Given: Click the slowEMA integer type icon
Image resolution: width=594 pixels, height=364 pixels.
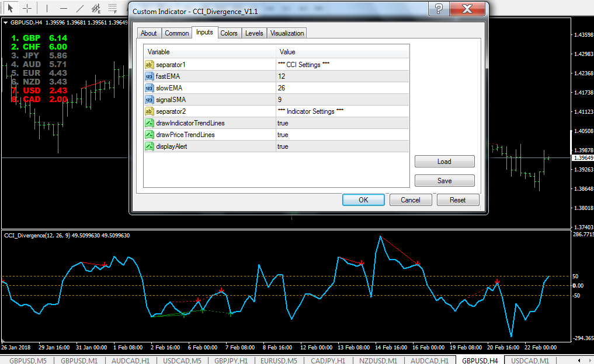Looking at the screenshot, I should [150, 88].
